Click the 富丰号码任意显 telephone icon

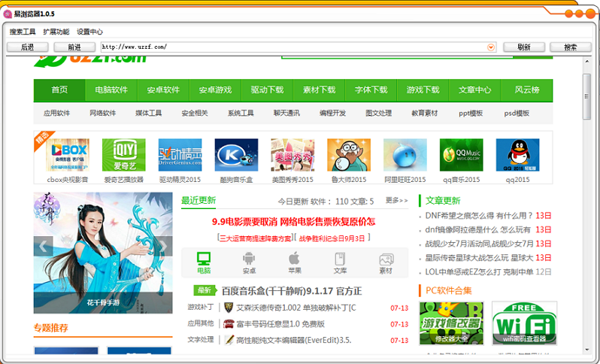point(229,324)
